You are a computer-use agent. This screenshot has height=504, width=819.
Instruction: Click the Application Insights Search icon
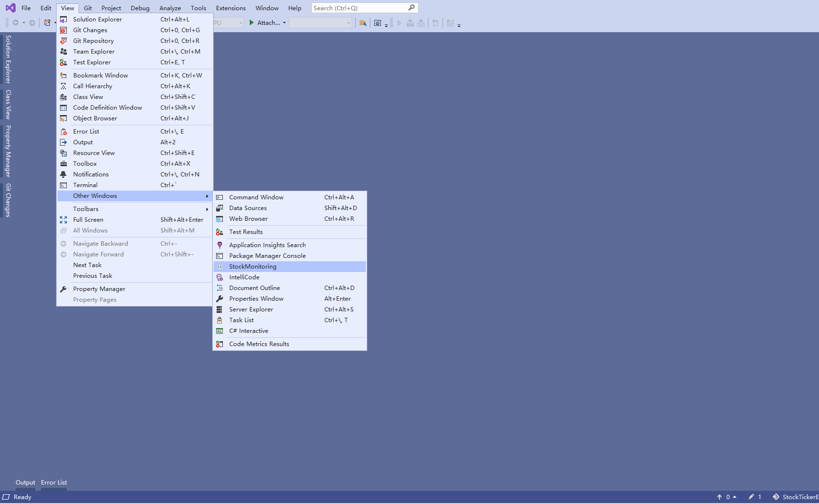[x=220, y=245]
